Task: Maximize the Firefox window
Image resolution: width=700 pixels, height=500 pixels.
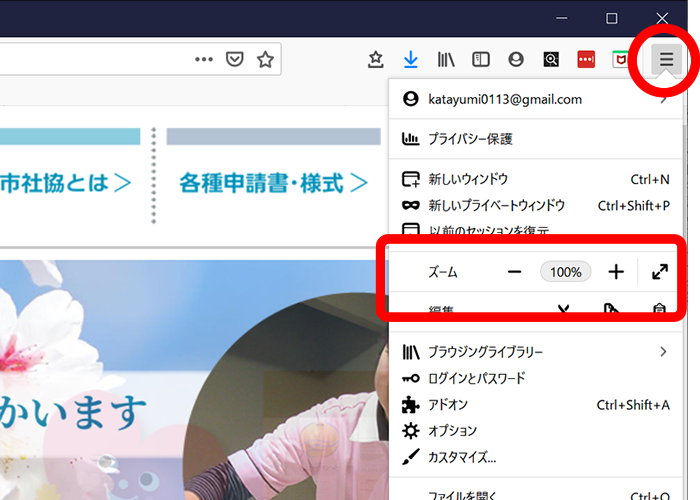Action: [x=612, y=18]
